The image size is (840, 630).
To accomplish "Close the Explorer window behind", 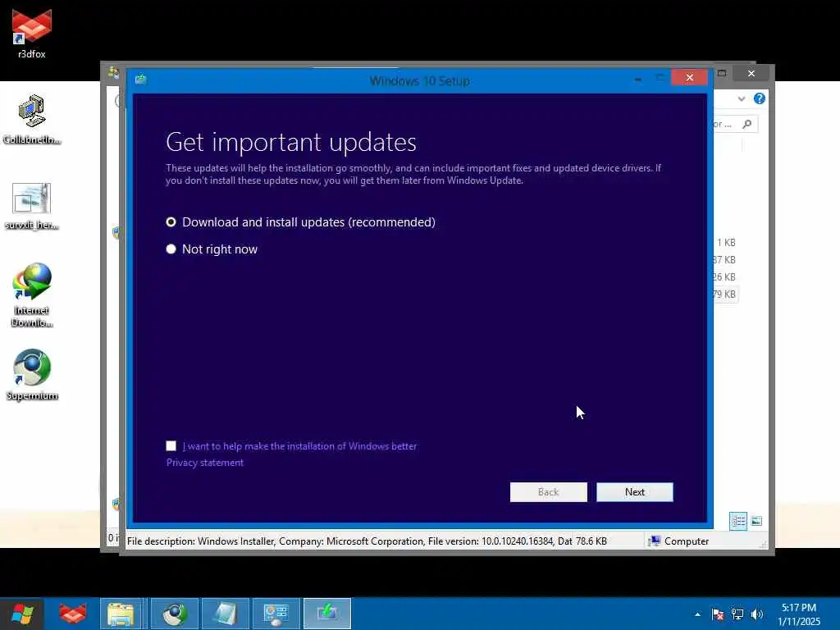I will 751,73.
